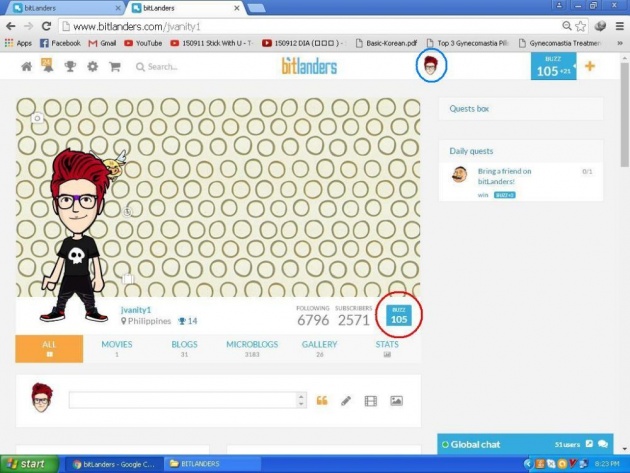Screen dimensions: 630x473
Task: Go to bitLanders home icon
Action: 27,66
